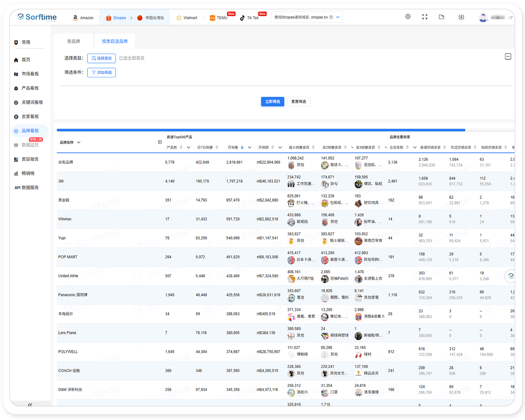Open the Shopee domain dropdown

click(x=338, y=17)
